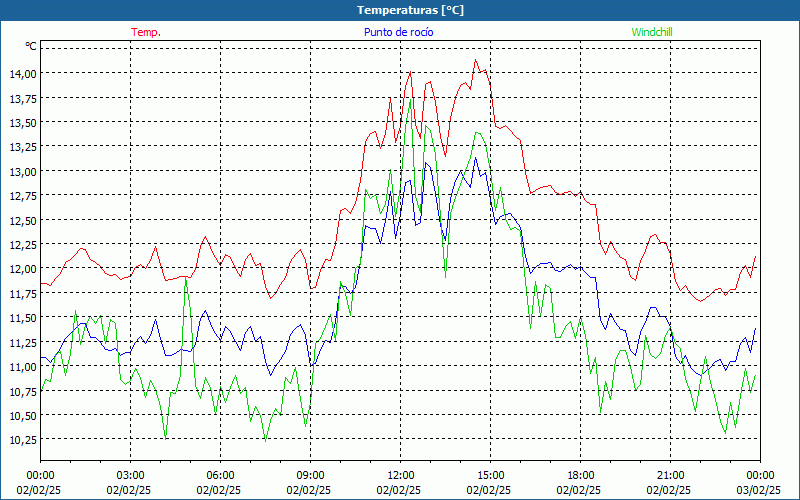
Task: Select the green Windchill legend label
Action: pyautogui.click(x=651, y=32)
